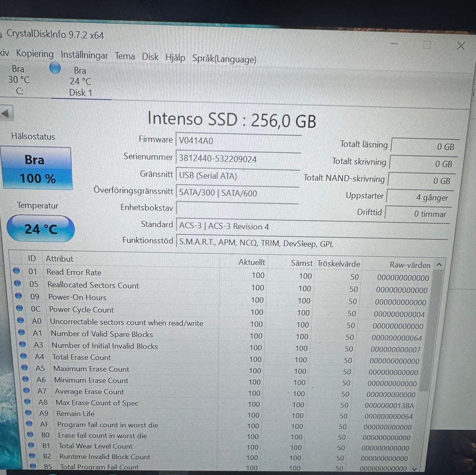The width and height of the screenshot is (476, 475).
Task: Click the empty Enhetsbokstav field
Action: click(x=237, y=209)
